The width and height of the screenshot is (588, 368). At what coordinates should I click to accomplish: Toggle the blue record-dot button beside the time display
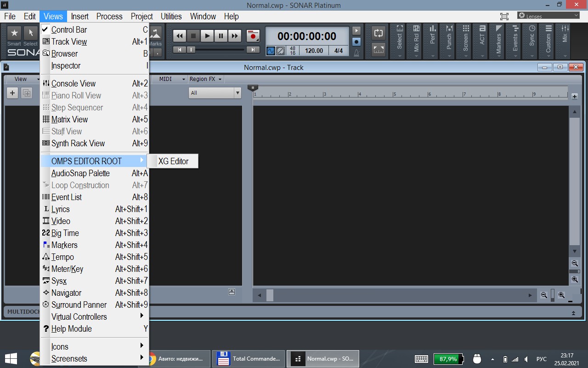pos(356,41)
